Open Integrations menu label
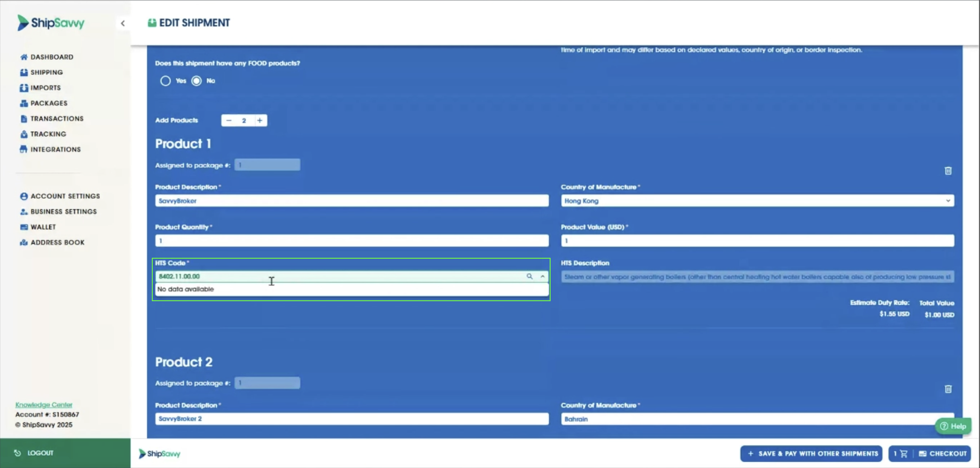The width and height of the screenshot is (980, 468). [56, 149]
